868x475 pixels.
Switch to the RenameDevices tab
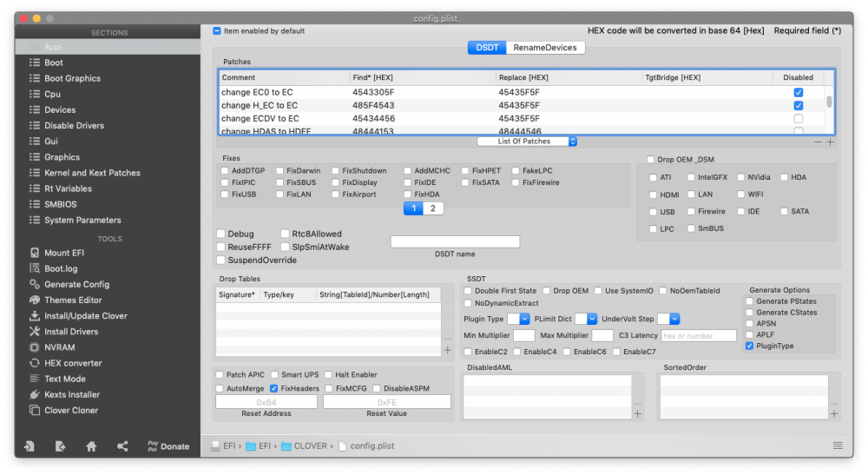(x=545, y=48)
